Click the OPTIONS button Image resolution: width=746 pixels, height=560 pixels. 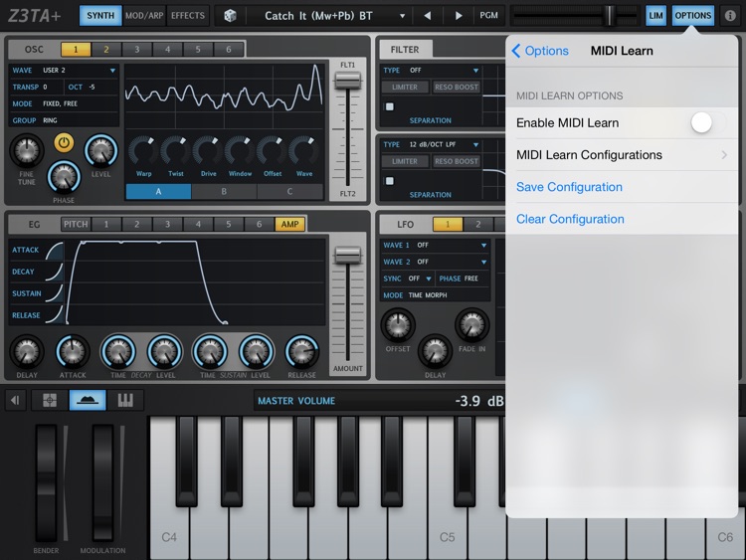point(692,16)
